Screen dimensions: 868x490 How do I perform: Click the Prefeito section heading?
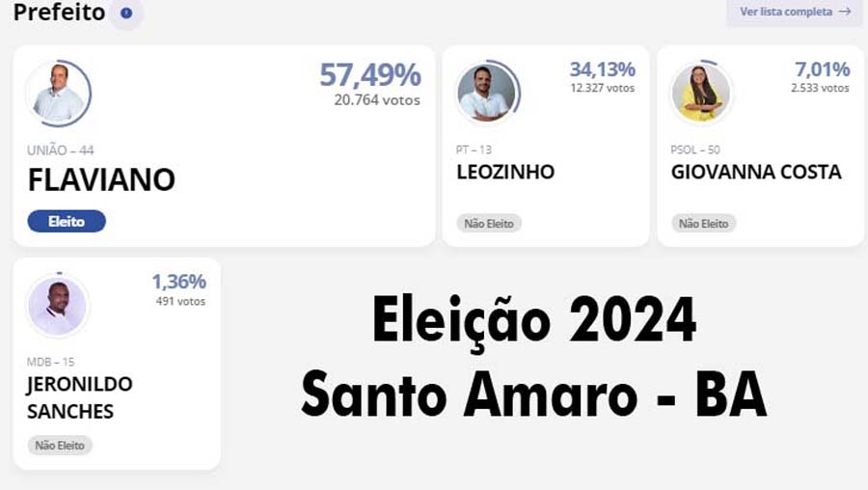pos(59,13)
